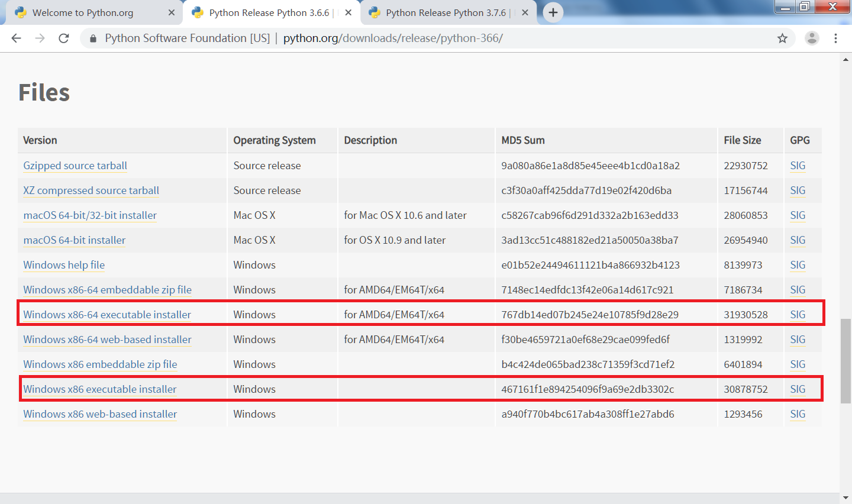Image resolution: width=852 pixels, height=504 pixels.
Task: Restore down the Chrome window
Action: 805,7
